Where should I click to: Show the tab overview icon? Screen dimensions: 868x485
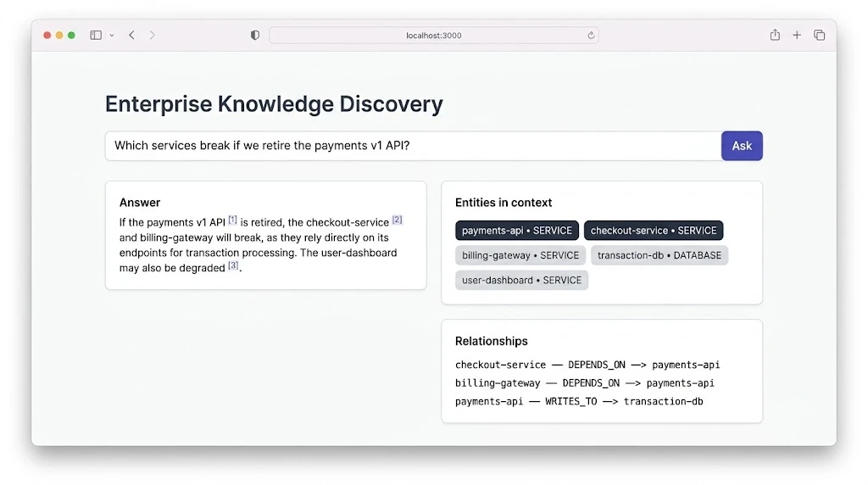point(820,35)
